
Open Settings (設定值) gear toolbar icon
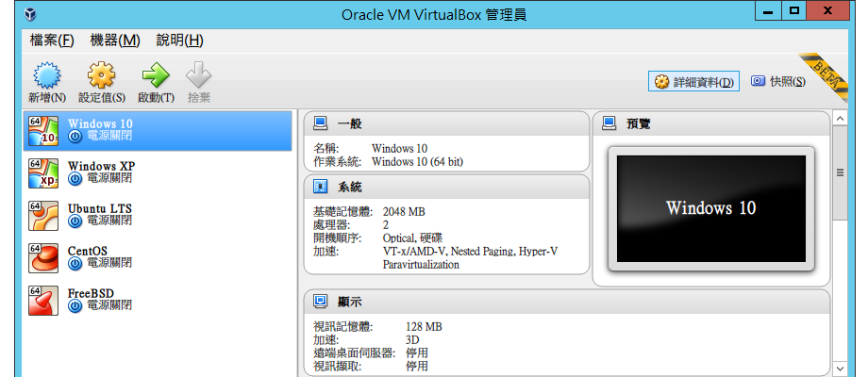tap(101, 75)
